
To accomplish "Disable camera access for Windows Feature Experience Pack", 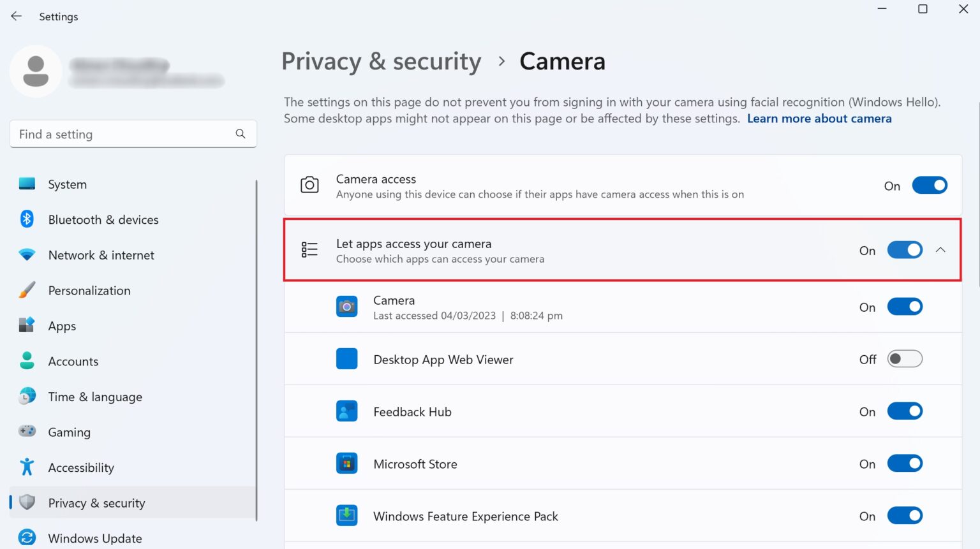I will coord(905,515).
